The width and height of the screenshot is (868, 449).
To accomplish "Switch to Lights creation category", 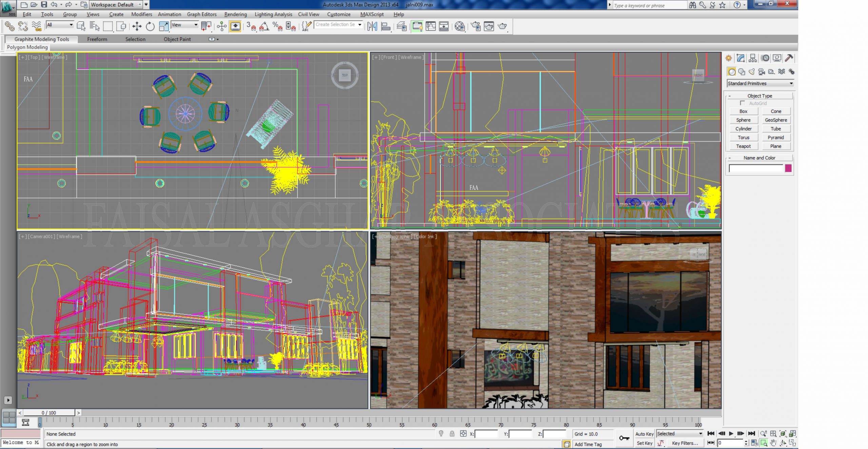I will pyautogui.click(x=752, y=72).
